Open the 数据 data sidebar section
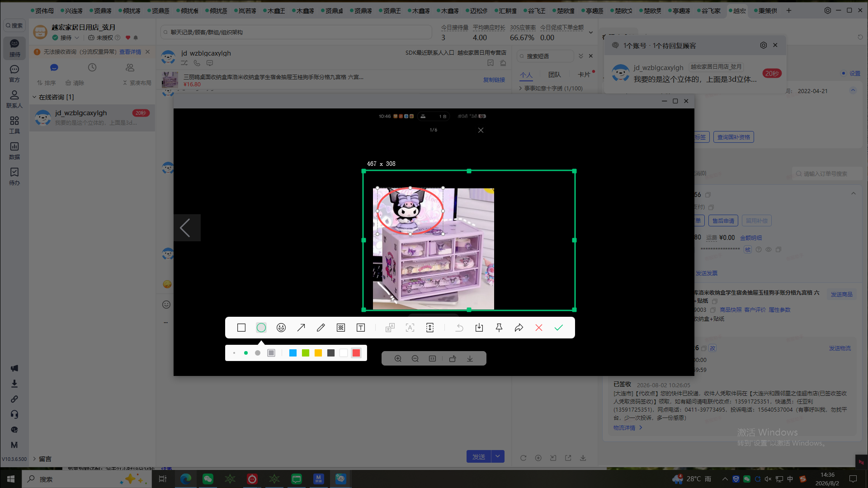This screenshot has height=488, width=868. (x=14, y=150)
